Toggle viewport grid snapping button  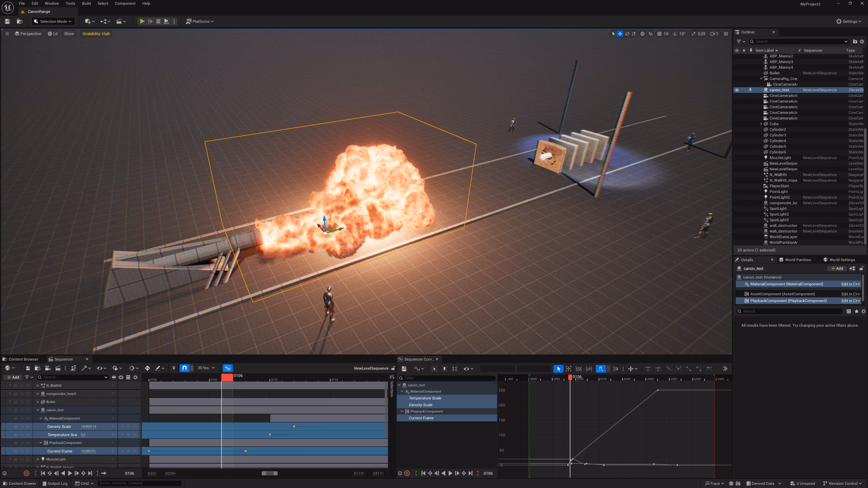click(659, 34)
